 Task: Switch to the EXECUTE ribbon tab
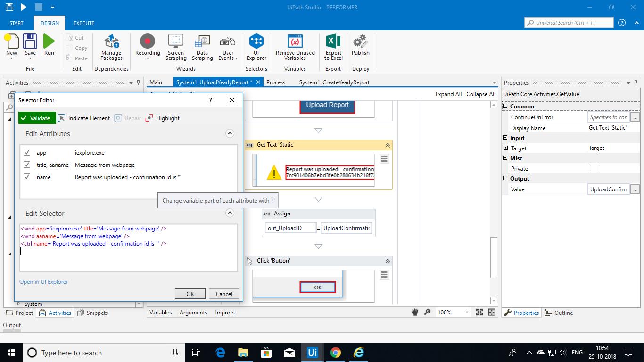pyautogui.click(x=84, y=23)
